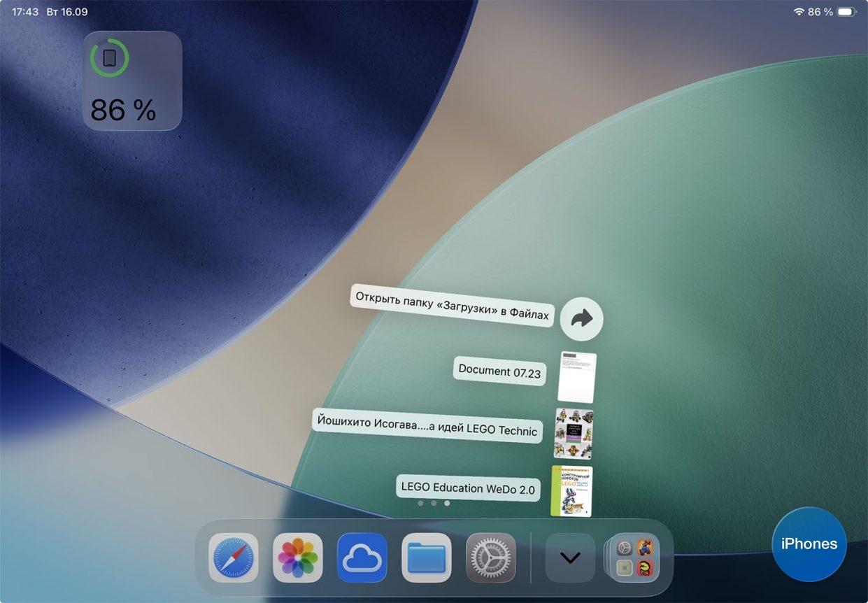Tap the home screen page dots indicator
Image resolution: width=868 pixels, height=603 pixels.
(434, 503)
